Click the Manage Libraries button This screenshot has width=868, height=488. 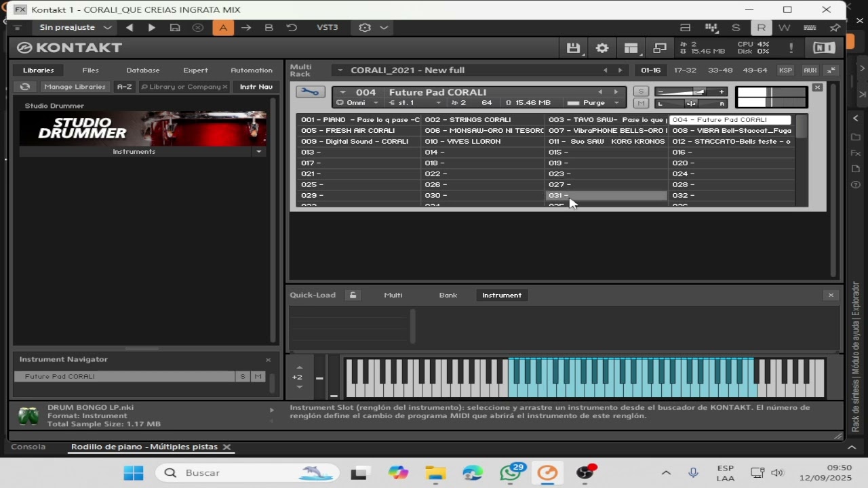click(x=75, y=87)
